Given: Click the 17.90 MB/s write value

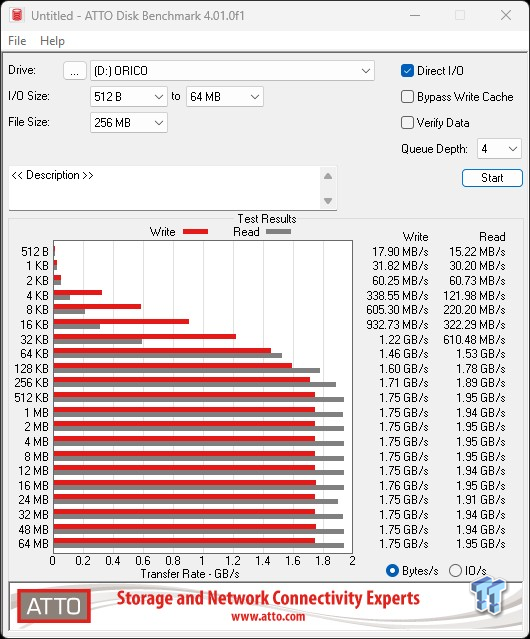Looking at the screenshot, I should 400,252.
